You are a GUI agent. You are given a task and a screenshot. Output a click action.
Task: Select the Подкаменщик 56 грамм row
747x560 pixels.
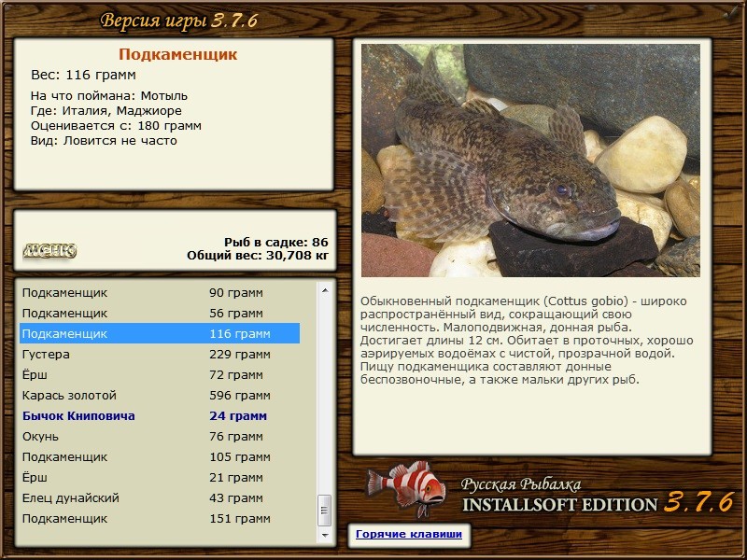160,313
